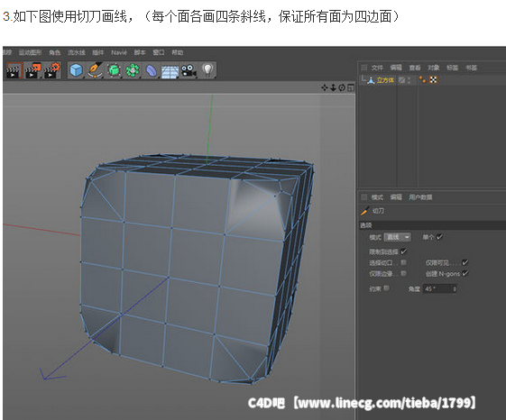Add a Camera object from toolbar
This screenshot has width=506, height=420.
(x=189, y=70)
